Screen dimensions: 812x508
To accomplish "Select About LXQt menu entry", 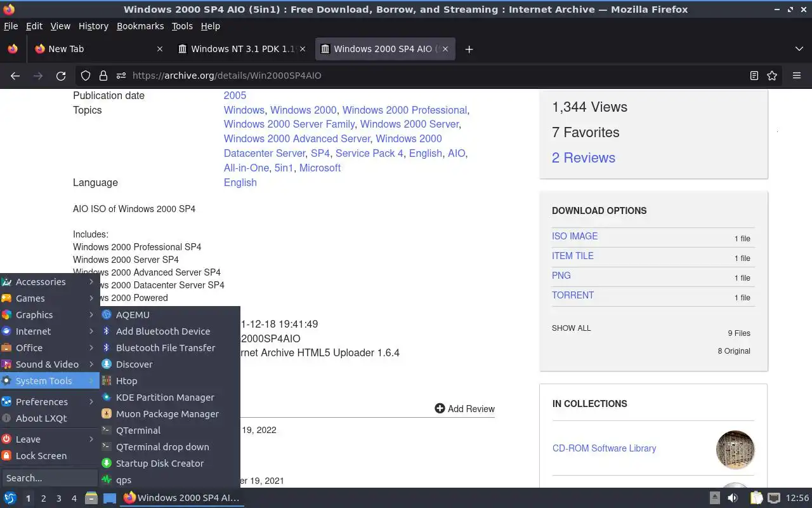I will 49,418.
